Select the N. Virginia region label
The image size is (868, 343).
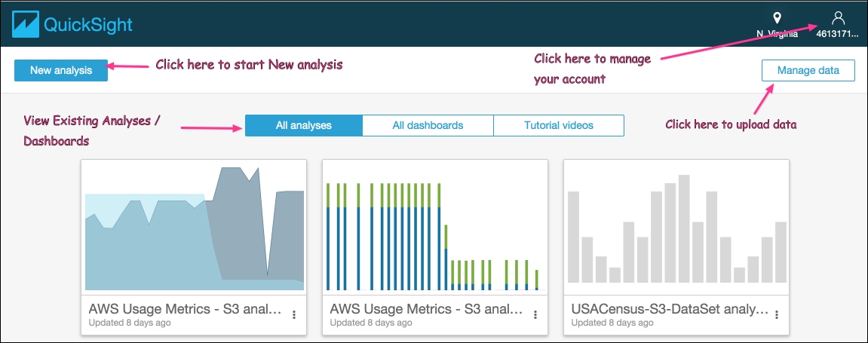tap(778, 34)
